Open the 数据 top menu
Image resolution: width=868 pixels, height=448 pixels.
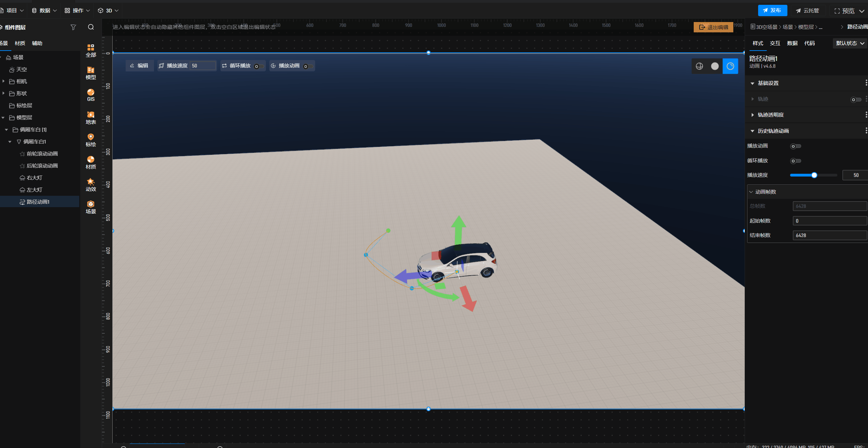[44, 11]
